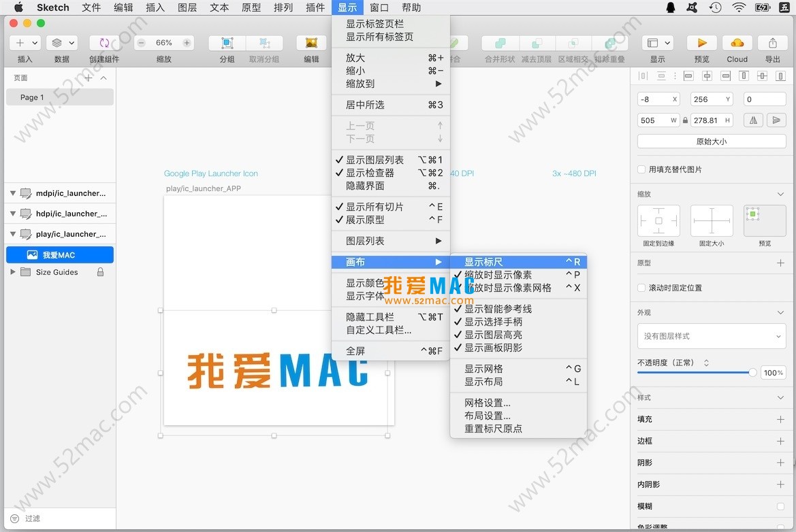Enable the 滚动时固定位置 checkbox

click(x=641, y=288)
